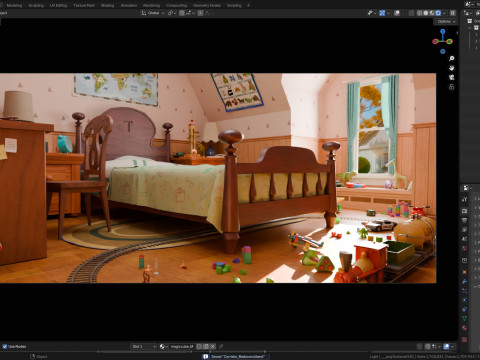The width and height of the screenshot is (480, 360).
Task: Open the Global transform orientation dropdown
Action: coord(153,13)
